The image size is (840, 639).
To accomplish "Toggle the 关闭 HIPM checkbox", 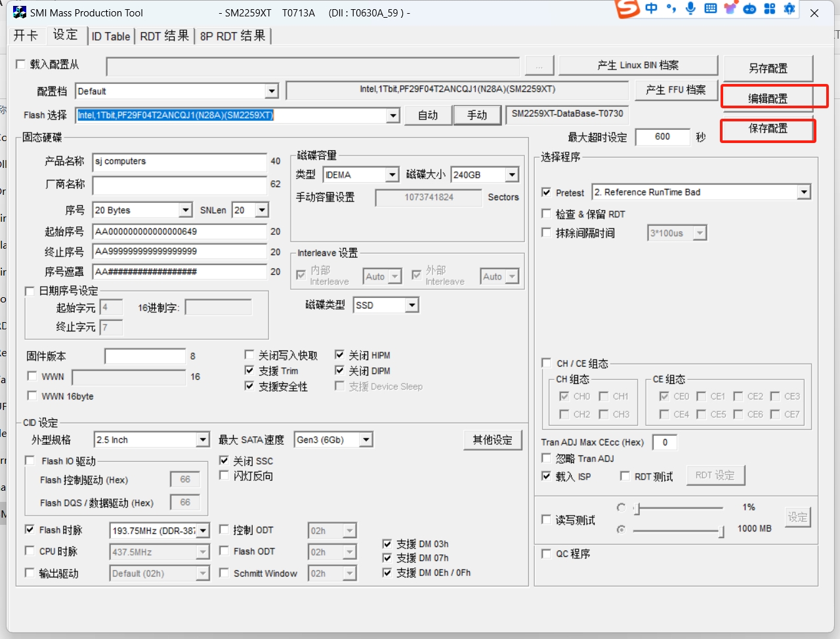I will (x=339, y=355).
